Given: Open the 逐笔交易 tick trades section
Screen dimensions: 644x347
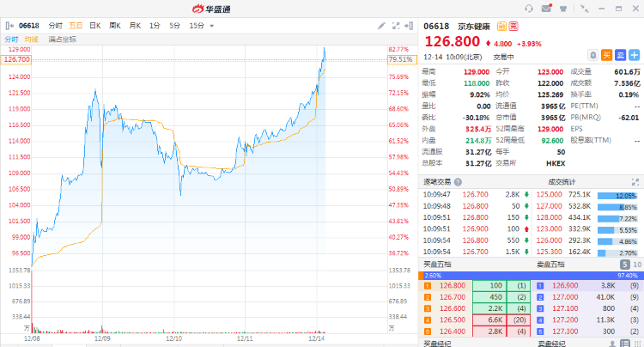Looking at the screenshot, I should coord(437,182).
